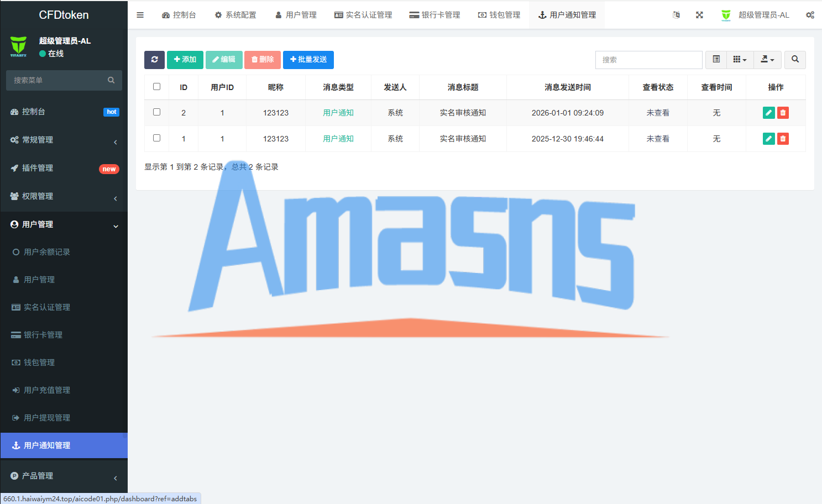
Task: Click the 编辑 toolbar button
Action: point(224,60)
